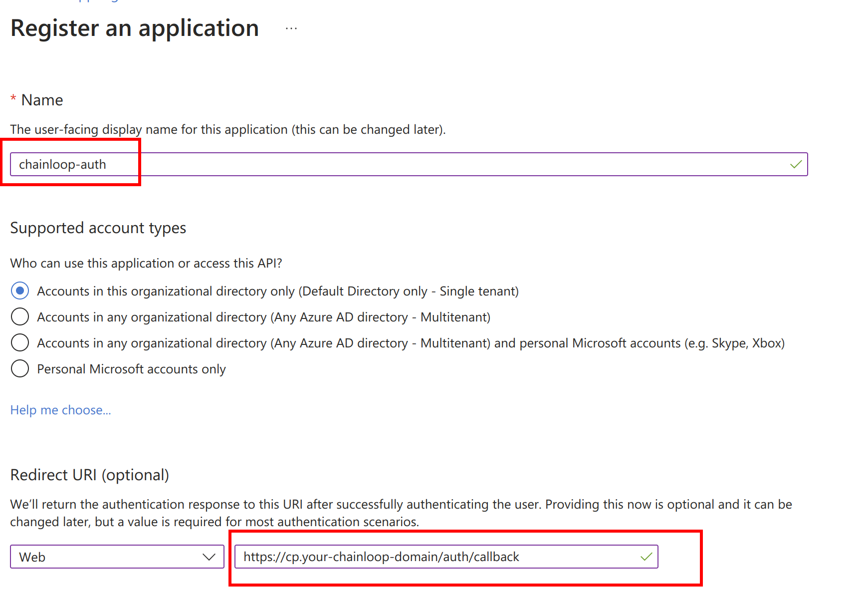Viewport: 868px width, 606px height.
Task: Click the "Supported account types" heading
Action: [98, 228]
